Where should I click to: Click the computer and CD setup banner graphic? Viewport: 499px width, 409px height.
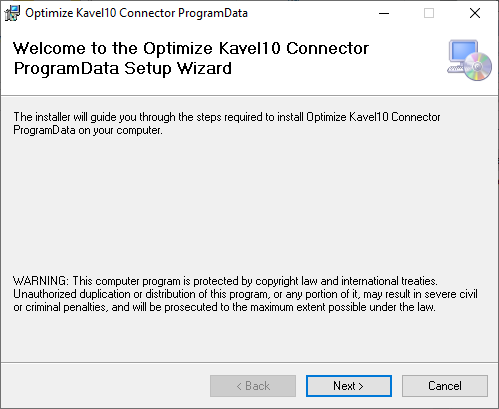pyautogui.click(x=469, y=60)
